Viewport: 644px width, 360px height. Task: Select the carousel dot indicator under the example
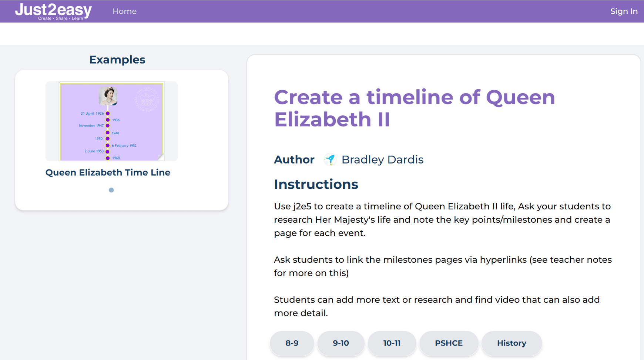(x=111, y=190)
